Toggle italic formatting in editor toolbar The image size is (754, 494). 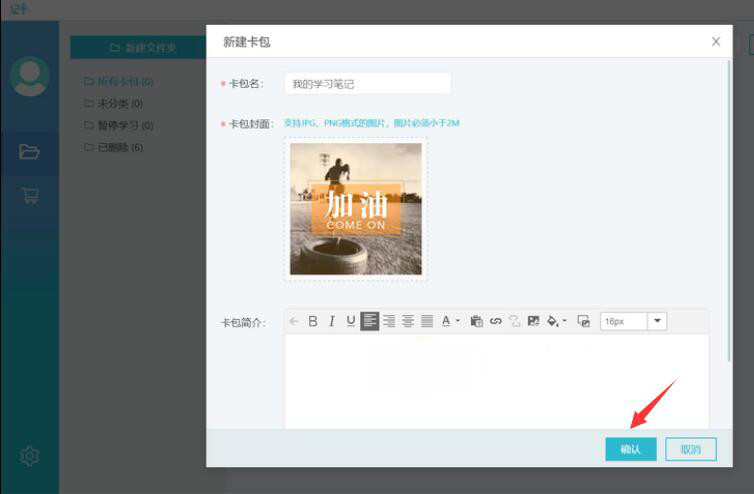click(x=331, y=321)
